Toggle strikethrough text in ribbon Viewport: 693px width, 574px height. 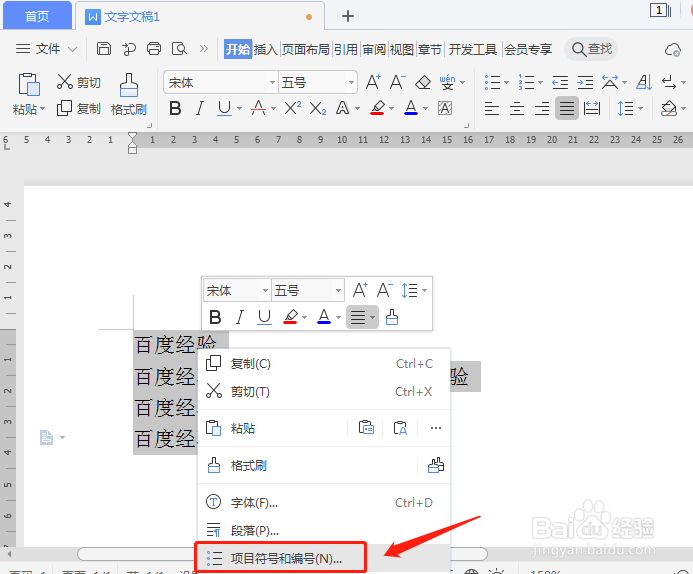tap(259, 108)
